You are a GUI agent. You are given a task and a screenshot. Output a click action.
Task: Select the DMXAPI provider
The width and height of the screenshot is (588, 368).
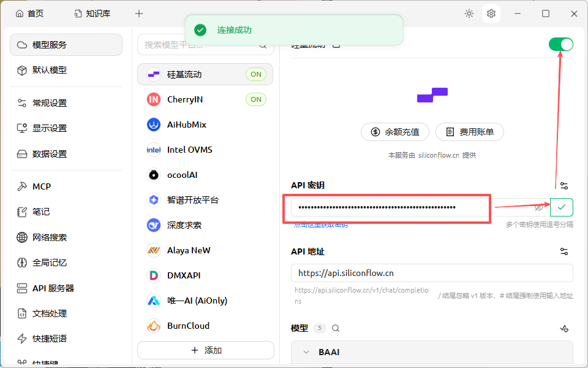click(205, 275)
